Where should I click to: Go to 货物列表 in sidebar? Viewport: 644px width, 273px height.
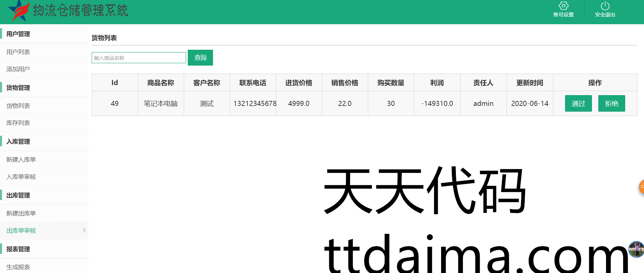coord(18,106)
